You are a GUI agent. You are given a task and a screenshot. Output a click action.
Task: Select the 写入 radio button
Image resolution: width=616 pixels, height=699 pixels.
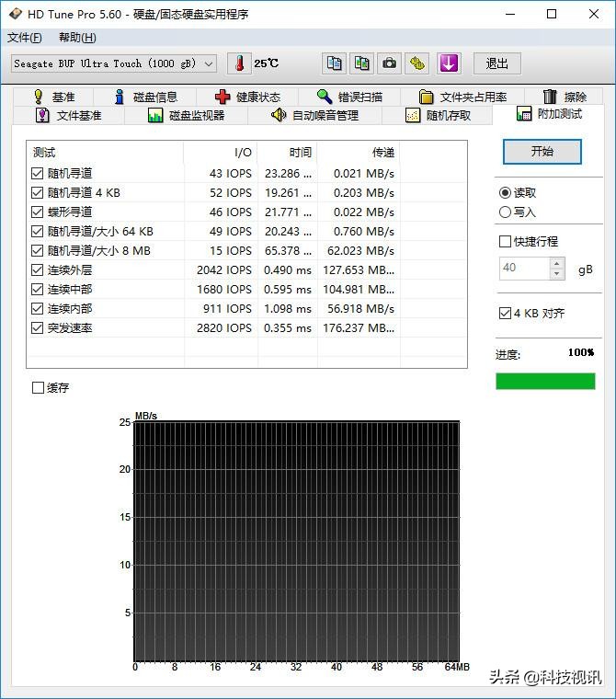pos(505,212)
